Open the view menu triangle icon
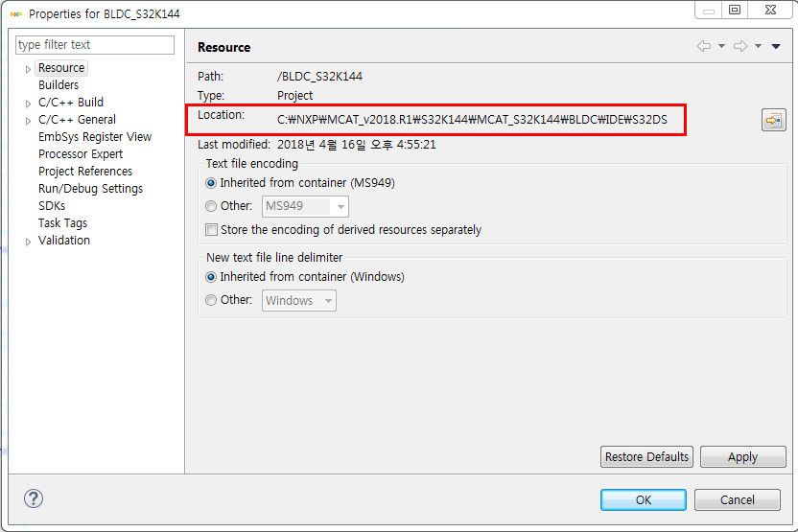This screenshot has height=532, width=798. point(776,46)
